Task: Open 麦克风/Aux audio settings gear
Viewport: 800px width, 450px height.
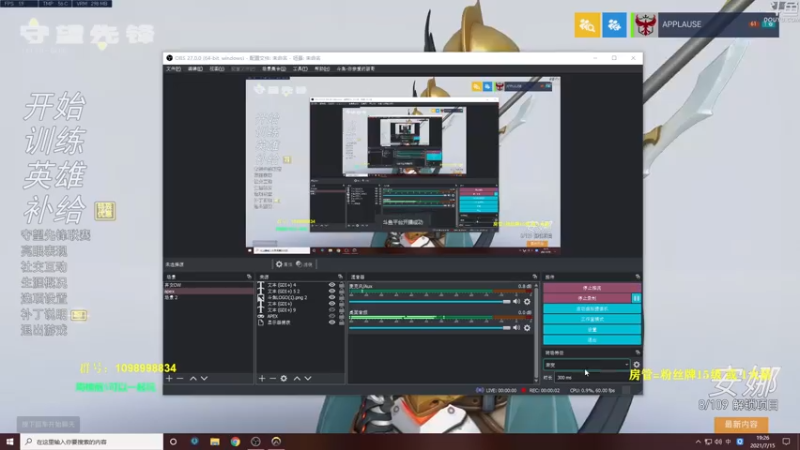Action: 527,302
